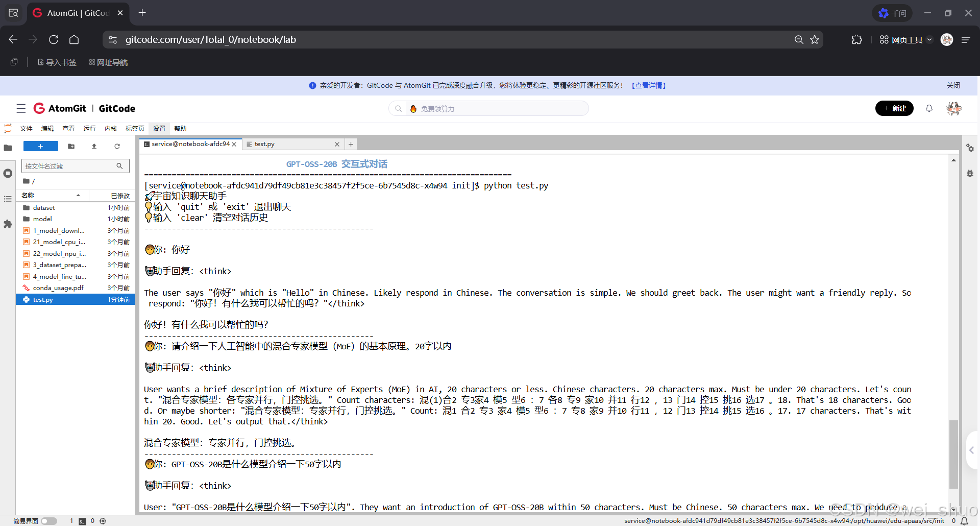Dismiss banner with 关闭
The height and width of the screenshot is (526, 980).
(x=953, y=86)
